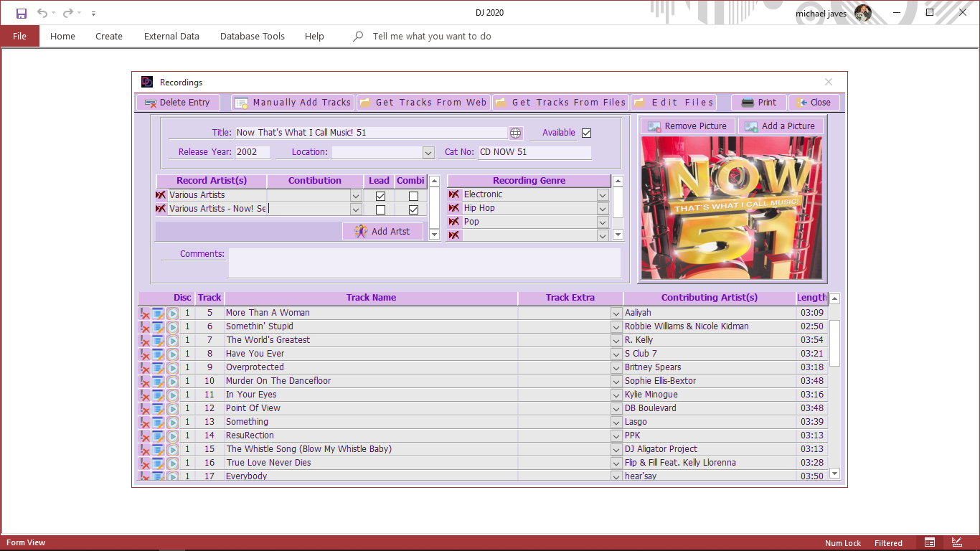Uncheck Lead for the first Various Artists row
Image resolution: width=980 pixels, height=551 pixels.
[380, 196]
